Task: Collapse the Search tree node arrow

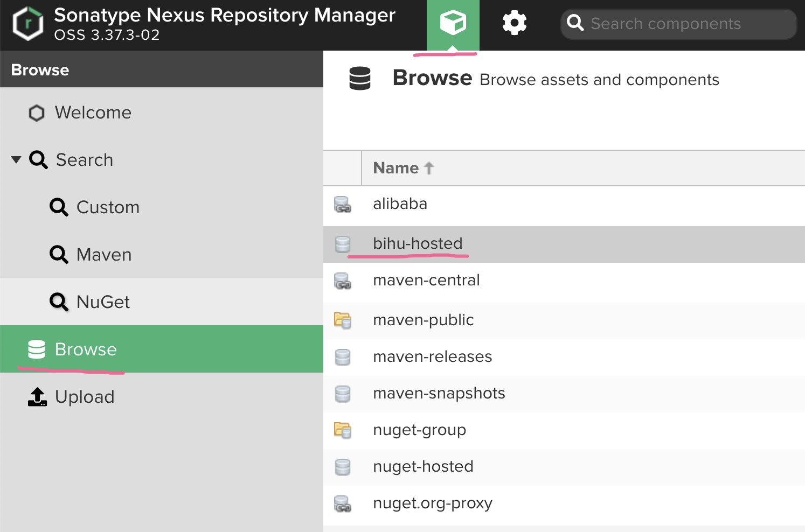Action: (16, 159)
